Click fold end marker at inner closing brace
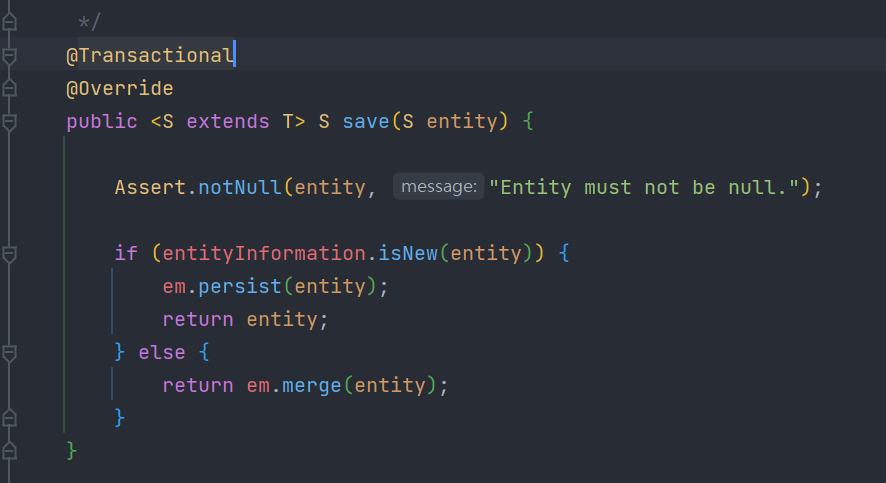Viewport: 886px width, 483px height. click(x=9, y=419)
